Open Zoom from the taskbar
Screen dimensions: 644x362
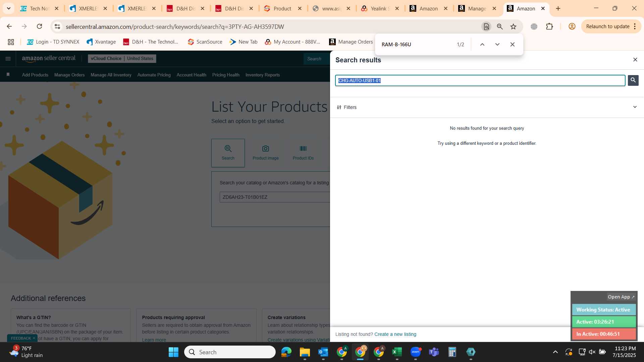point(415,352)
